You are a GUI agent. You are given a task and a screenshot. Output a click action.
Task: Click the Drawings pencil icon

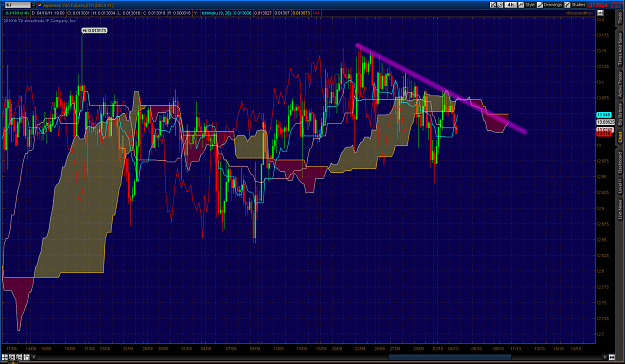pyautogui.click(x=540, y=5)
